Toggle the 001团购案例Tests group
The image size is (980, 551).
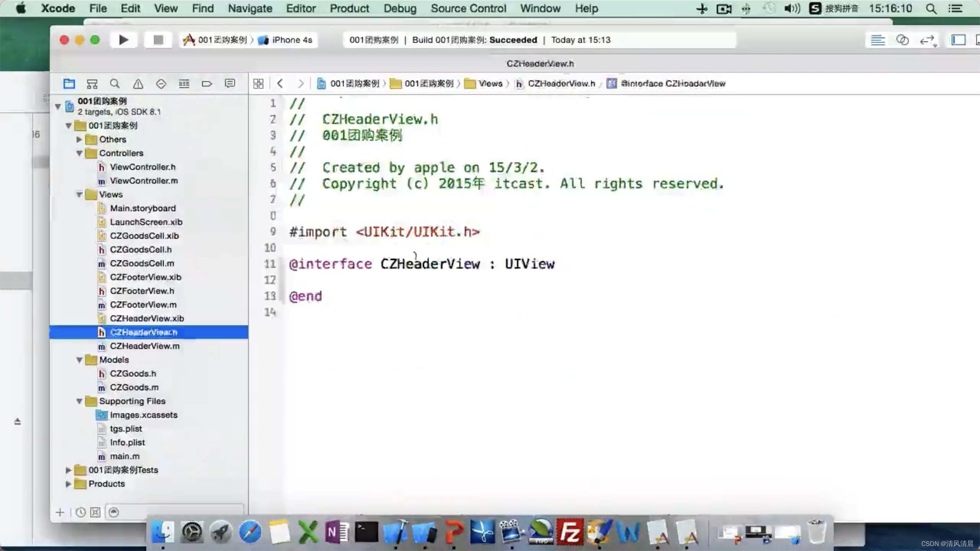pos(67,469)
